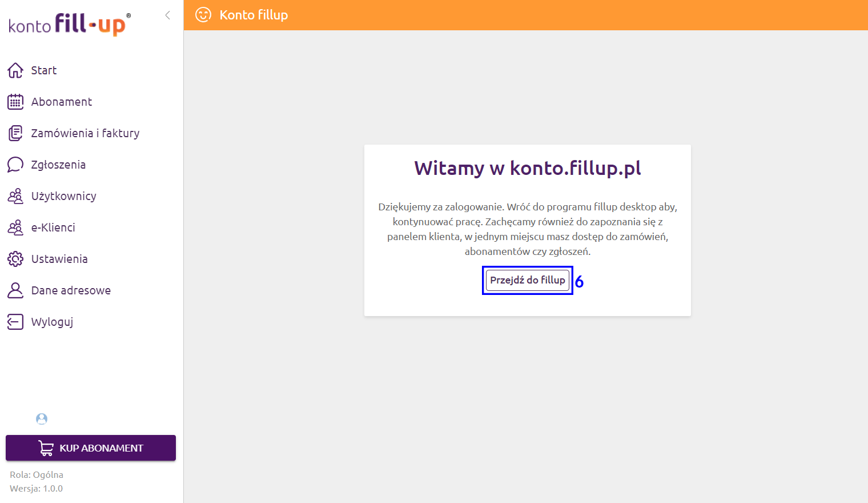Click the Wyloguj exit arrow icon
Image resolution: width=868 pixels, height=503 pixels.
pyautogui.click(x=15, y=322)
